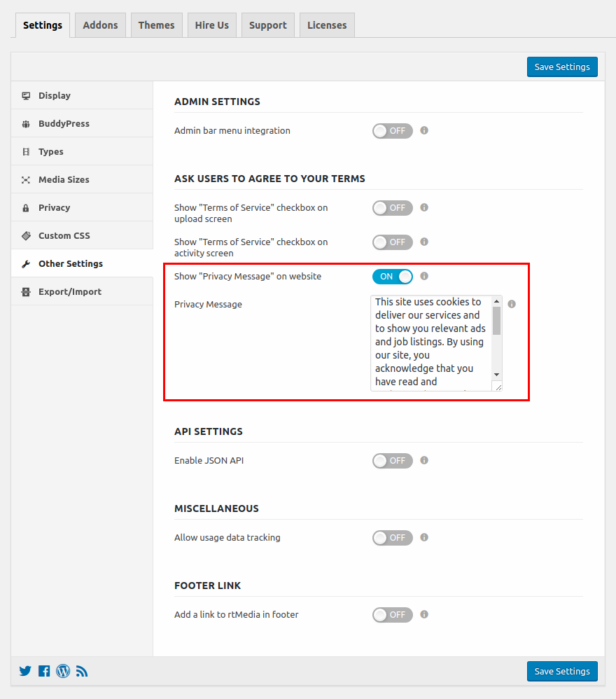
Task: Click the icon beside Export/Import
Action: pyautogui.click(x=27, y=291)
